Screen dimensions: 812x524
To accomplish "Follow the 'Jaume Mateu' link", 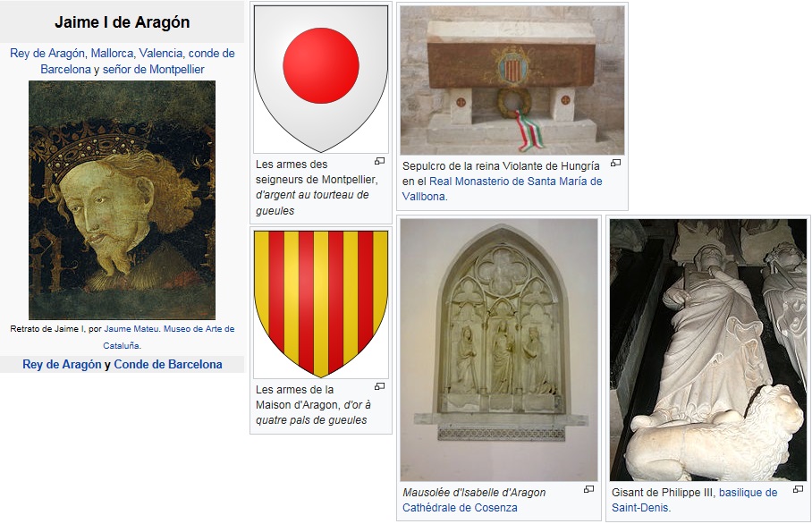I will click(x=131, y=329).
